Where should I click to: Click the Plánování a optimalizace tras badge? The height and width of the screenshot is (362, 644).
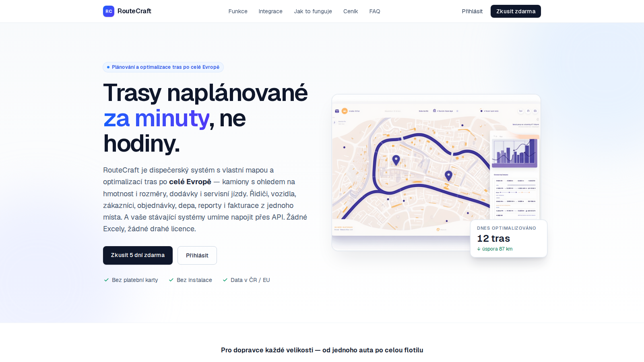pyautogui.click(x=163, y=67)
